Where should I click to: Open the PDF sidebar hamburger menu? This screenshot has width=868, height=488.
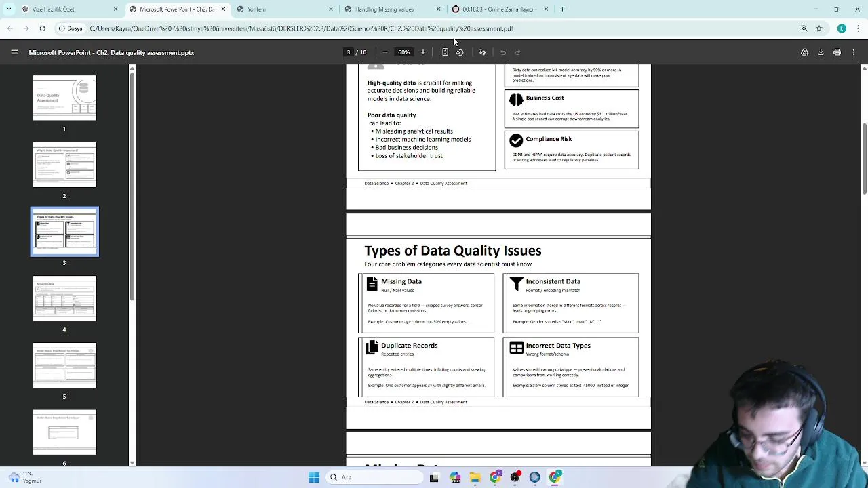(14, 52)
